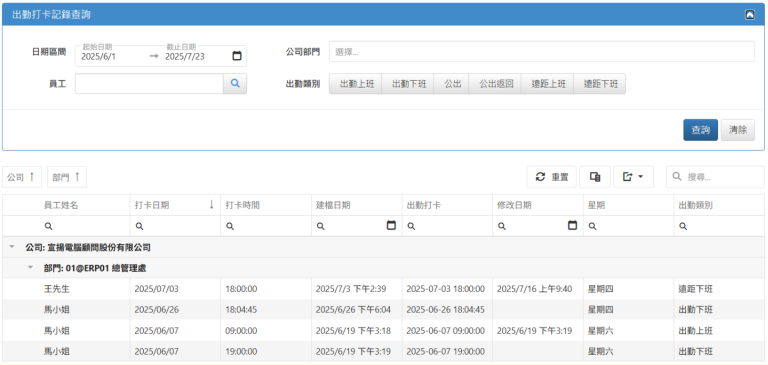Viewport: 768px width, 365px height.
Task: Click the 查詢 button
Action: (x=700, y=130)
